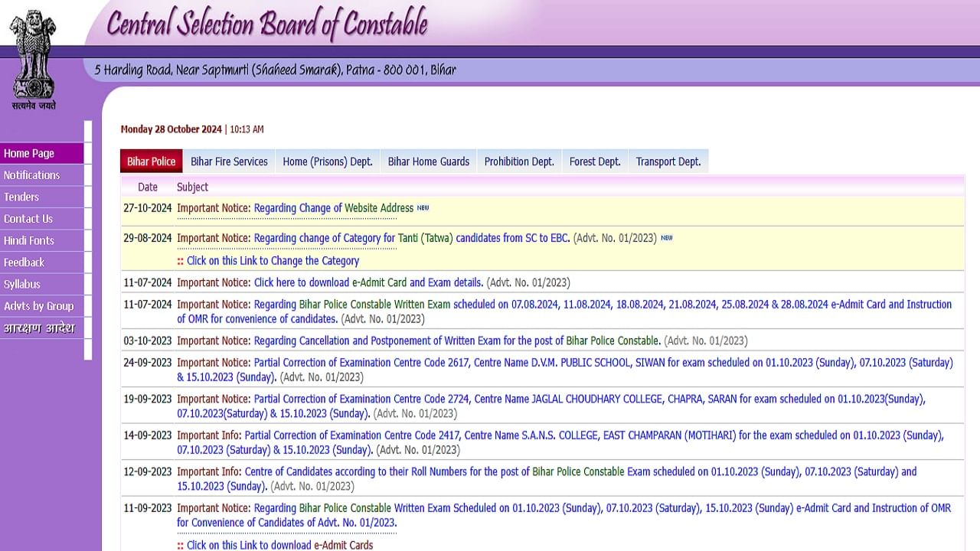This screenshot has height=551, width=980.
Task: Open Centre Code 2417 S.A.N.S. College notice
Action: tap(560, 442)
